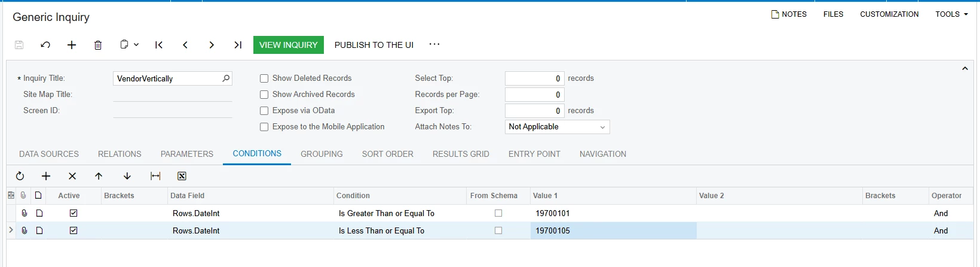Uncheck Active for Greater Than row

pyautogui.click(x=73, y=213)
